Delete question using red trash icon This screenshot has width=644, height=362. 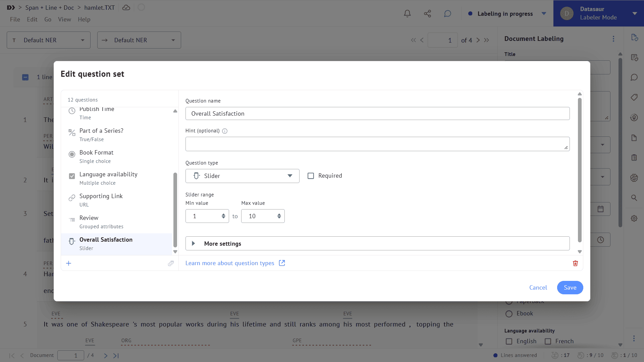coord(575,263)
